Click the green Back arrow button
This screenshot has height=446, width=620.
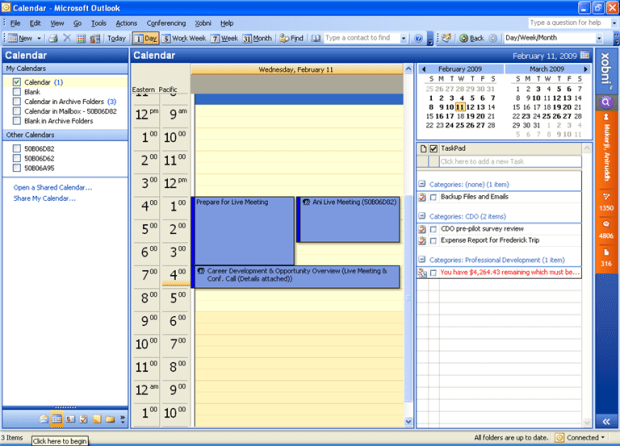(472, 38)
